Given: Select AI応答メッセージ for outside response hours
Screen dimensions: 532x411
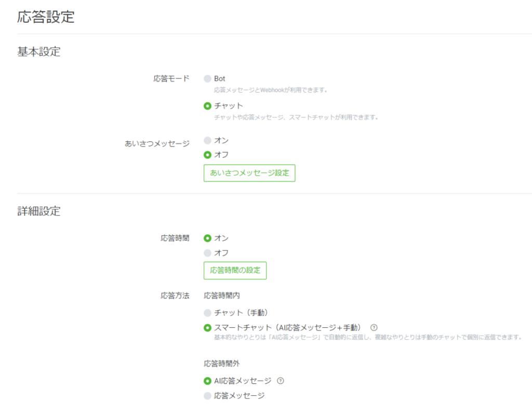Looking at the screenshot, I should [208, 381].
